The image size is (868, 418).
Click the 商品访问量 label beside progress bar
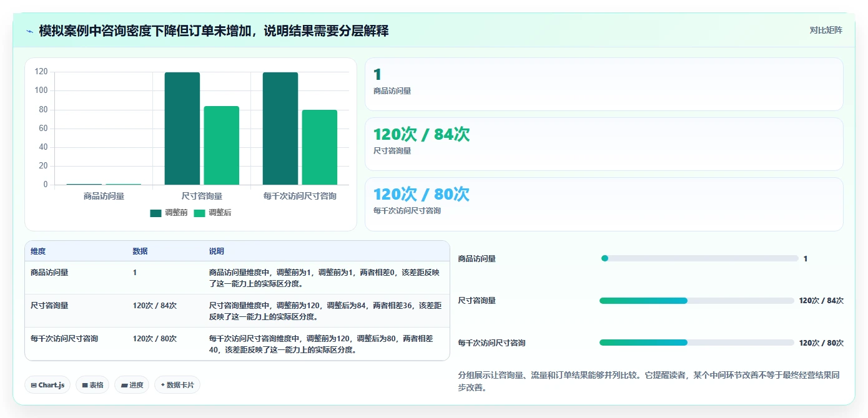pyautogui.click(x=477, y=259)
